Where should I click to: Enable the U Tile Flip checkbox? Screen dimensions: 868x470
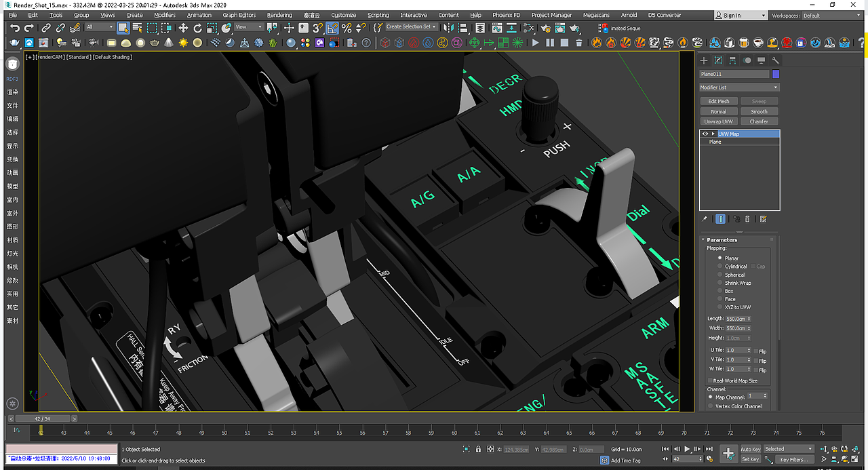(x=756, y=351)
